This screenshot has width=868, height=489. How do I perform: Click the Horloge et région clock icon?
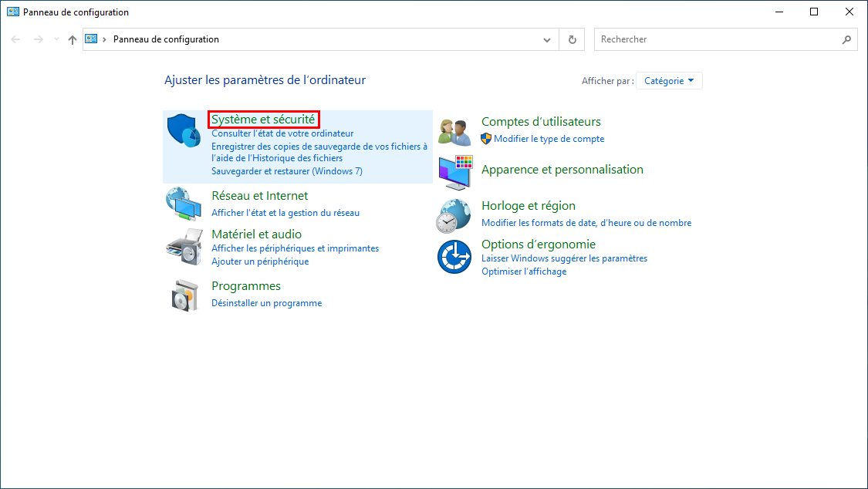pyautogui.click(x=454, y=216)
